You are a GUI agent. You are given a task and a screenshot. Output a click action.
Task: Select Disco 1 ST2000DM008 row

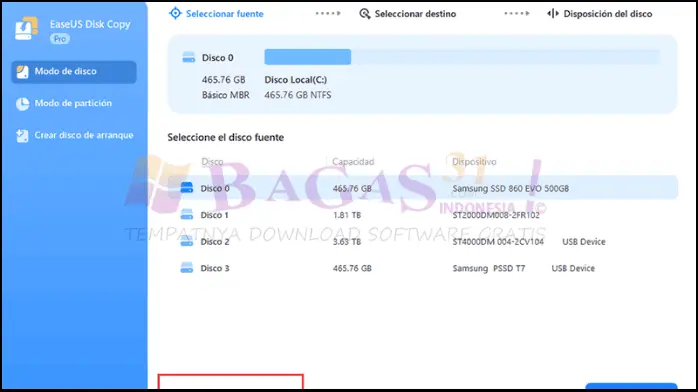(x=422, y=215)
